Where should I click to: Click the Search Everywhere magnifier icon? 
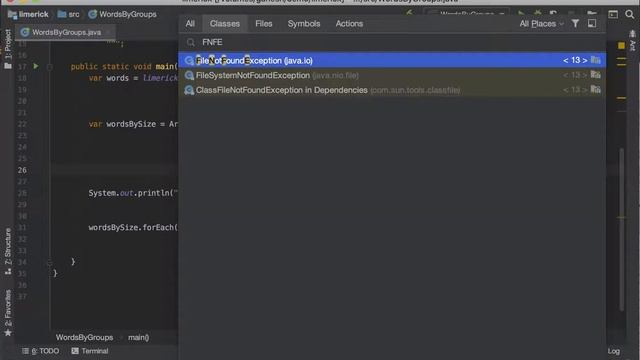coord(630,14)
